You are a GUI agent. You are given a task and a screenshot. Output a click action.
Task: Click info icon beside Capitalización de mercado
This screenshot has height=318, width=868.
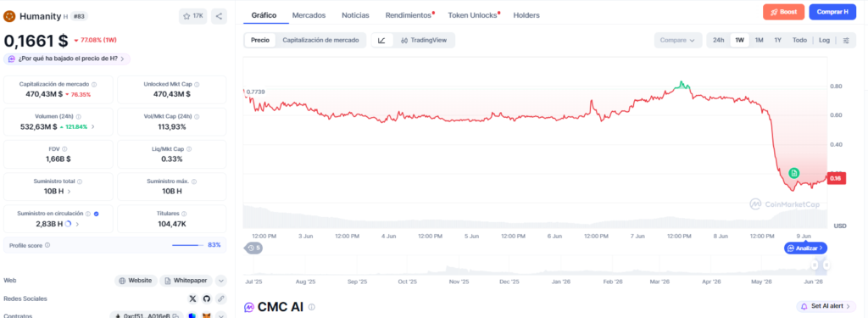[x=93, y=84]
